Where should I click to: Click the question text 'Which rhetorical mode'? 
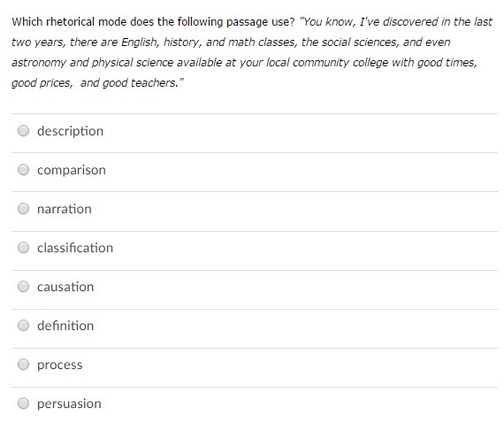pos(70,22)
